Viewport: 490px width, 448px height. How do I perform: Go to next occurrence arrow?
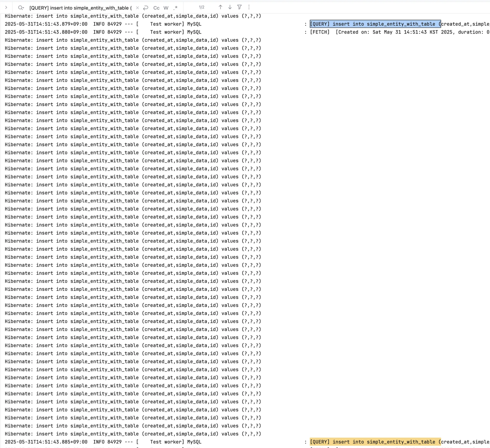[230, 7]
